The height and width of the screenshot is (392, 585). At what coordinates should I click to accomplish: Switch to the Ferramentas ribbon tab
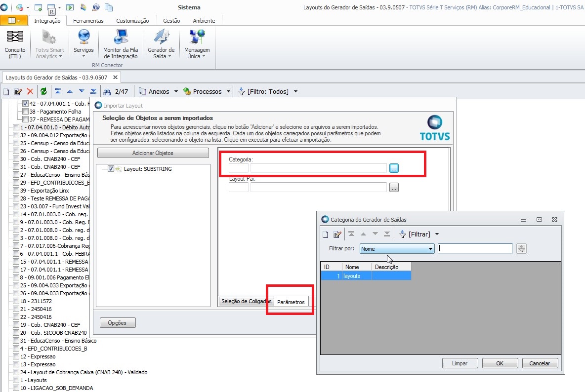(88, 21)
